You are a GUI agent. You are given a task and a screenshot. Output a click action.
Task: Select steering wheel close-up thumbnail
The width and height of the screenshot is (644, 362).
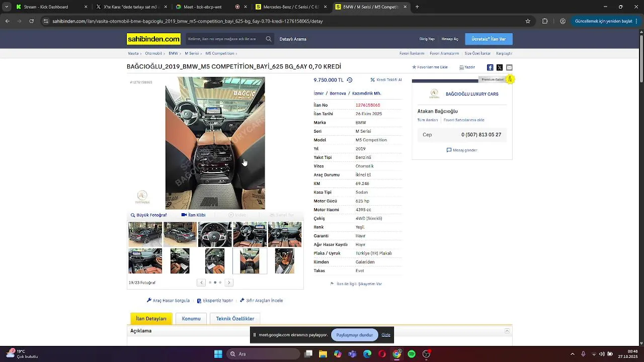coord(215,234)
